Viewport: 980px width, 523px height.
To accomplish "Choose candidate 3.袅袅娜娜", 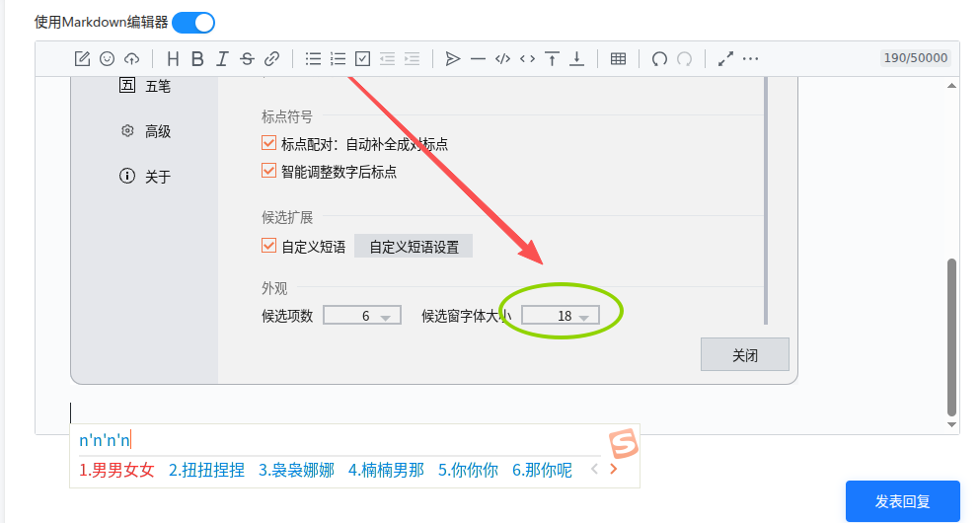I will pyautogui.click(x=297, y=470).
